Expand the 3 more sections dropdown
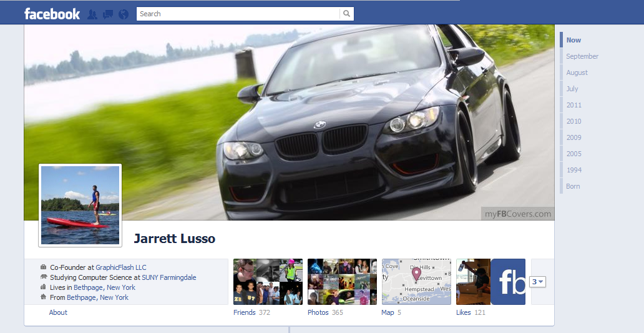The width and height of the screenshot is (644, 333). 537,282
